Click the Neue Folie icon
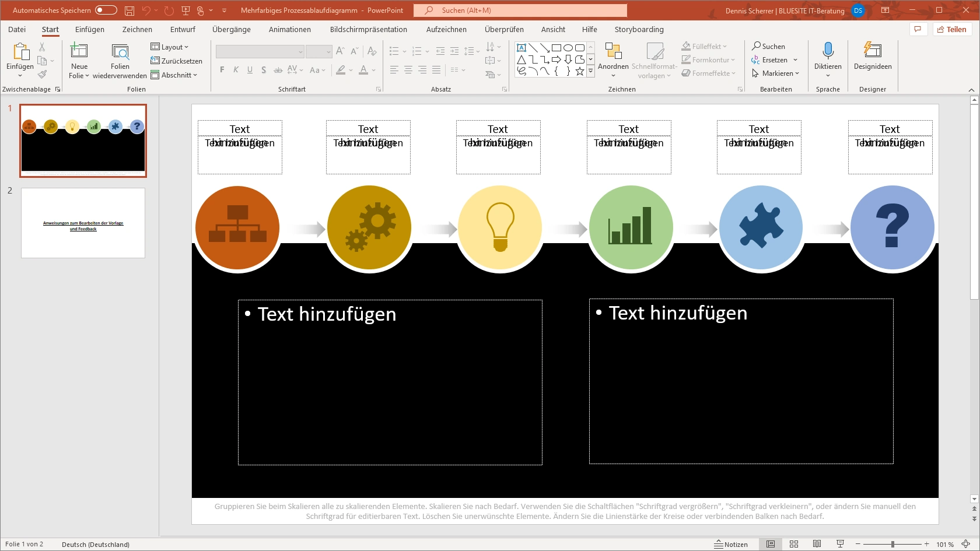Image resolution: width=980 pixels, height=551 pixels. [x=79, y=51]
